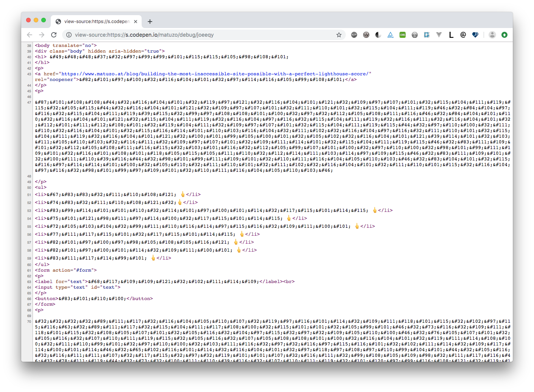Click the rel="noopener" source line

tap(196, 79)
